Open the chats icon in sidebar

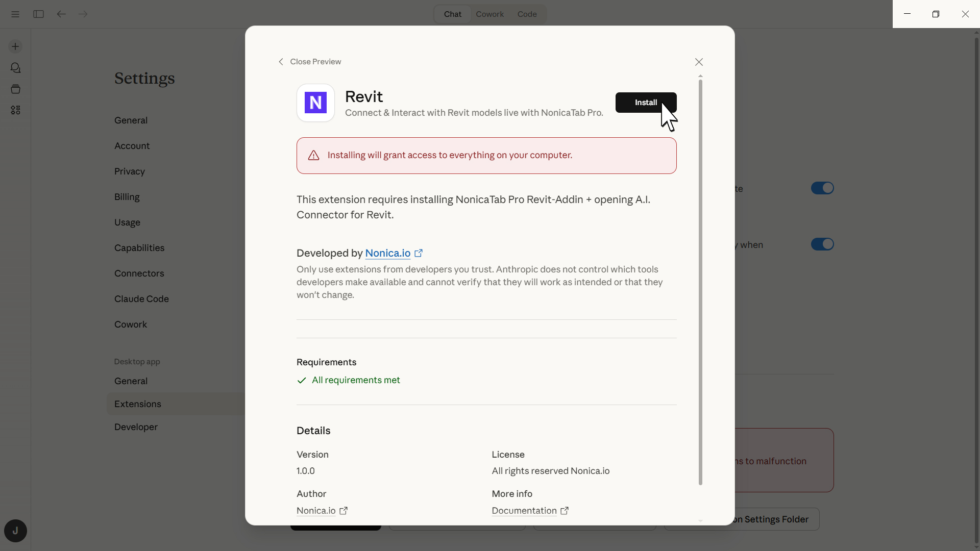click(15, 68)
